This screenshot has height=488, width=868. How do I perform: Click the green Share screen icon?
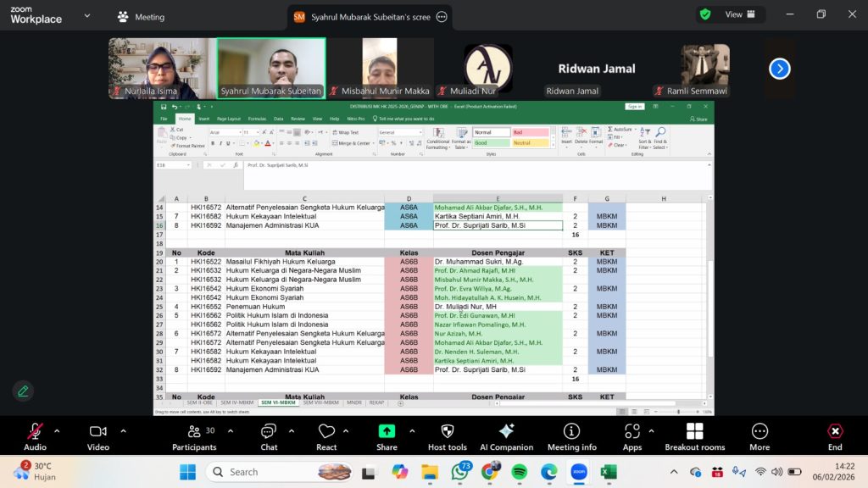pos(387,431)
